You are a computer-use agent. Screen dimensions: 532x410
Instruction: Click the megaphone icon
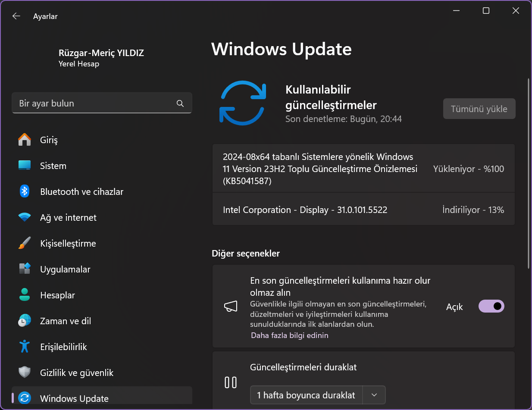(x=231, y=307)
